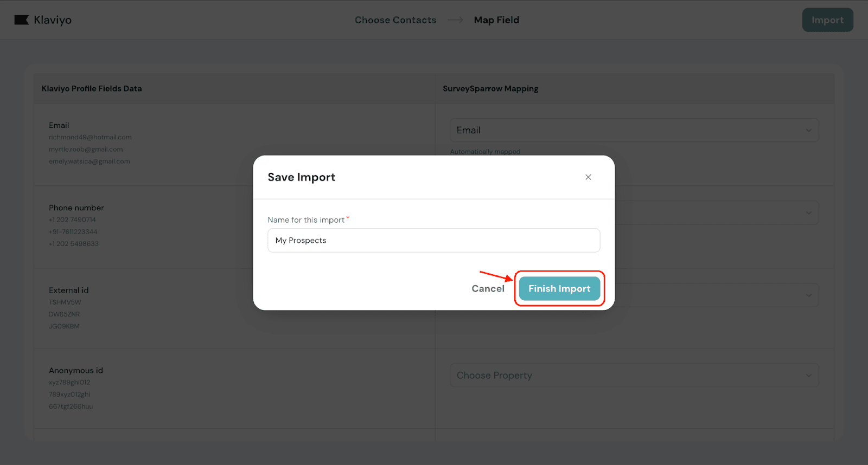This screenshot has height=465, width=868.
Task: Click the Klaviyo flag logo icon
Action: click(x=21, y=20)
